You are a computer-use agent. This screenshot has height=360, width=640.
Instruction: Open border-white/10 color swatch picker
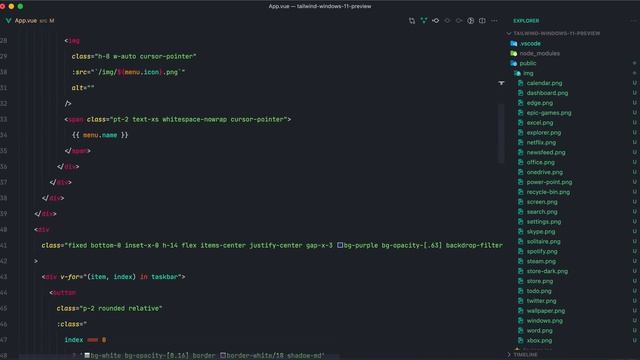(x=223, y=356)
